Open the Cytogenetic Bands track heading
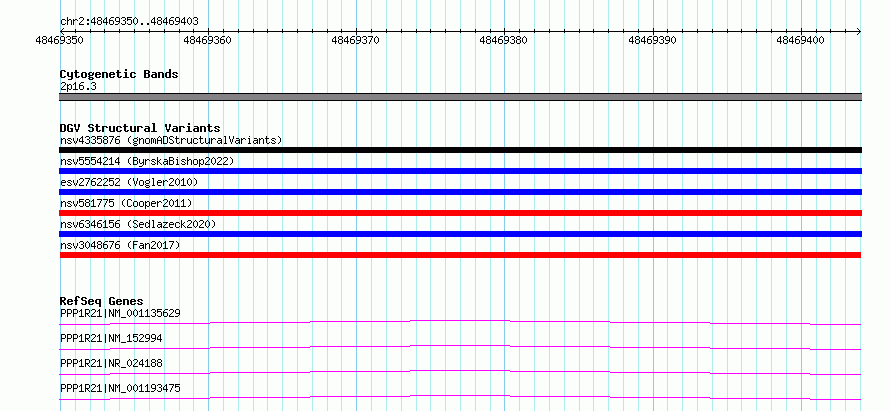Viewport: 890px width, 411px height. 119,74
